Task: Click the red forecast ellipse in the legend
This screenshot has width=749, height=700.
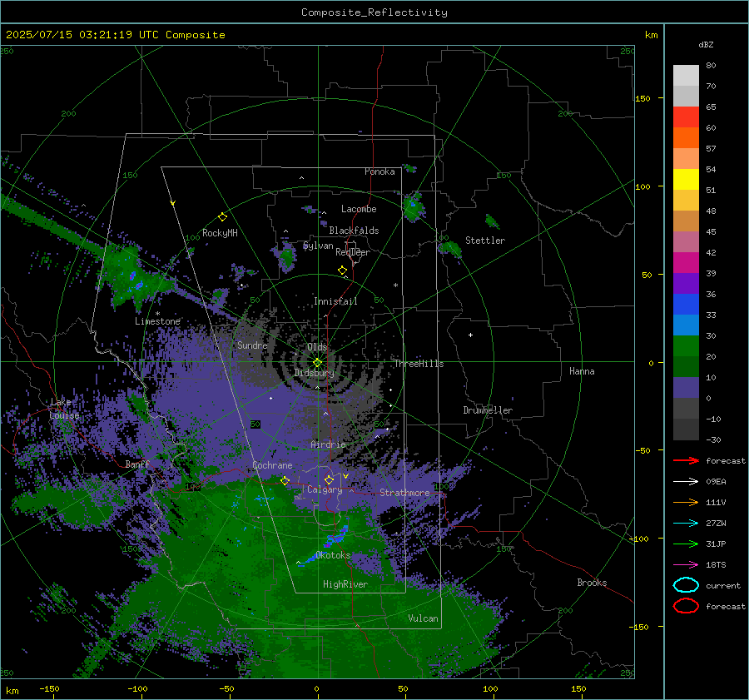Action: pyautogui.click(x=686, y=606)
